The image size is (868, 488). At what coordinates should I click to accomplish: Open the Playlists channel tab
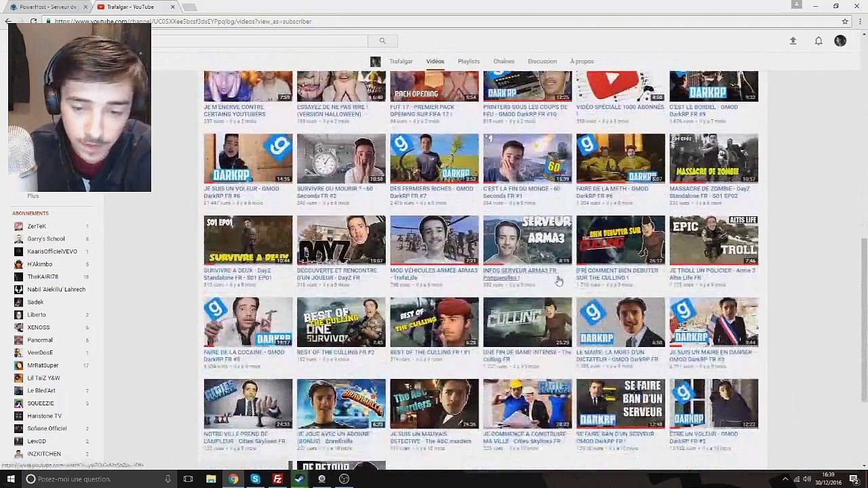coord(469,62)
